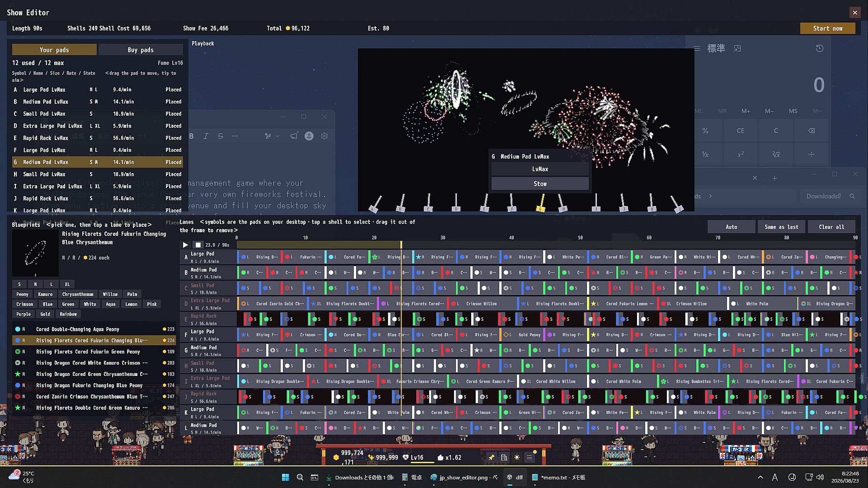Click the Calculator MS button

coord(793,111)
